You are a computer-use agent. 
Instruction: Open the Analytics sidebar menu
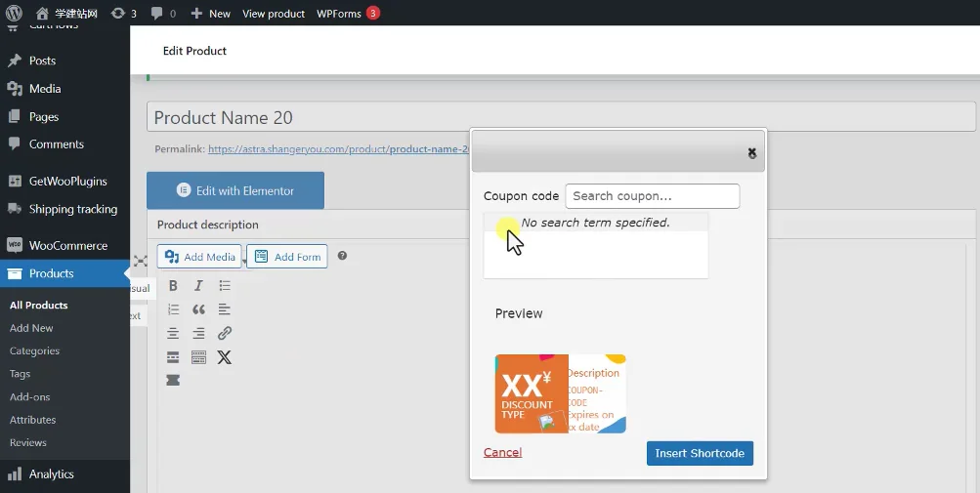[x=51, y=474]
